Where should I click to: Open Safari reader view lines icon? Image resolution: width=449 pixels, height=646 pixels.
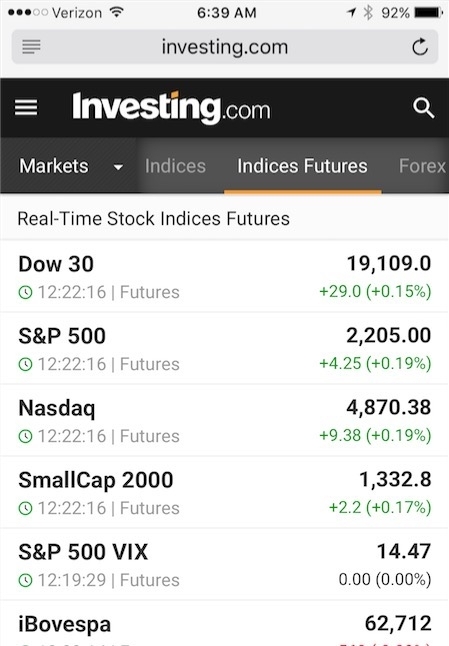pyautogui.click(x=31, y=47)
